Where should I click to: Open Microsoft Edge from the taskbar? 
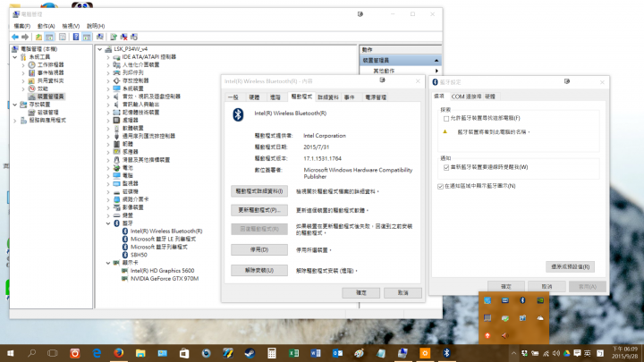(x=97, y=353)
